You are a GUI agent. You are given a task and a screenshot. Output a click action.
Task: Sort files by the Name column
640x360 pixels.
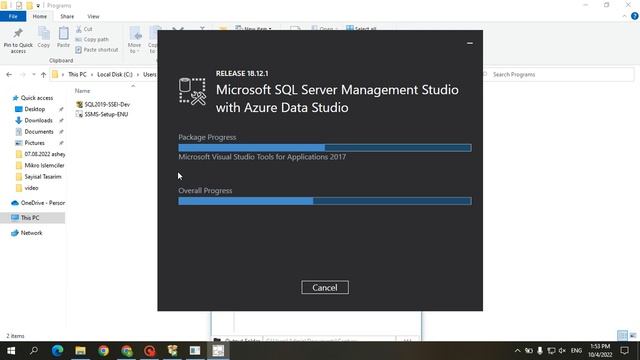[x=82, y=91]
